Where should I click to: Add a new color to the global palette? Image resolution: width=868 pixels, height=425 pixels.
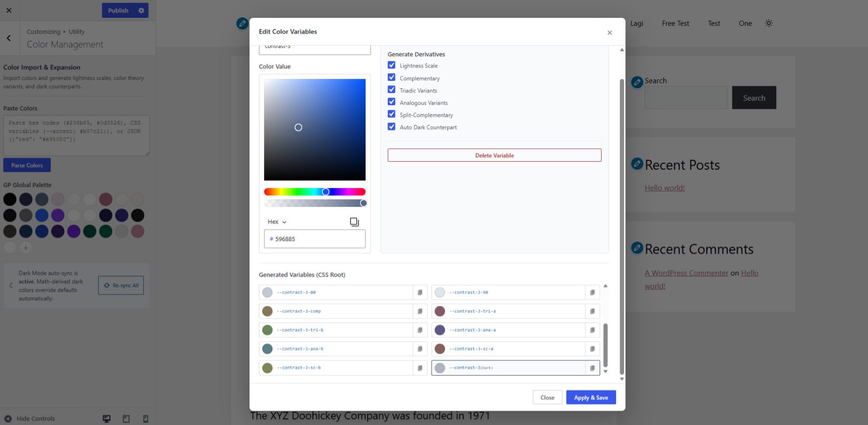[26, 247]
